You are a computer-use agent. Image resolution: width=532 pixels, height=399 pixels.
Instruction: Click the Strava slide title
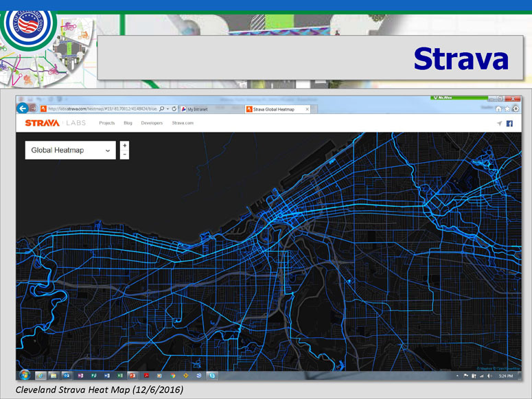(461, 58)
